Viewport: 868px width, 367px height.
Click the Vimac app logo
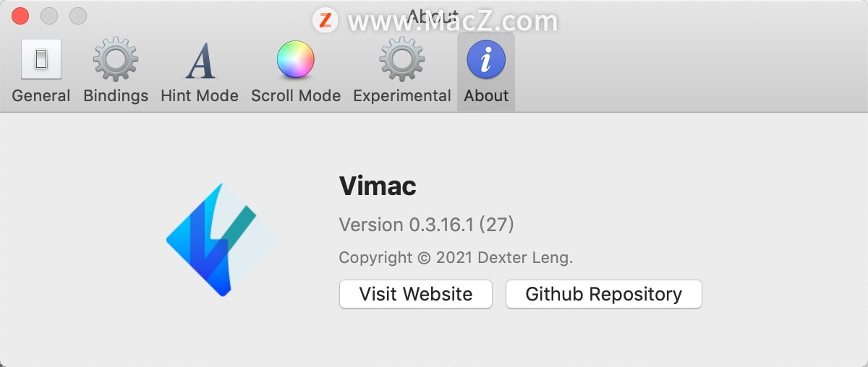click(222, 240)
